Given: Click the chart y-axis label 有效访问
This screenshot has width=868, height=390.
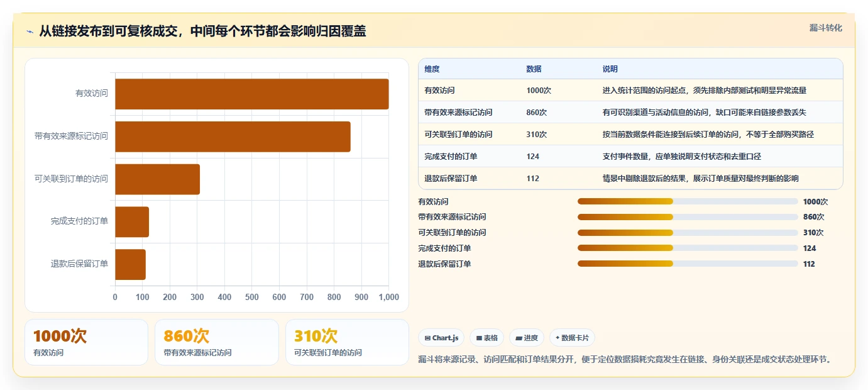Looking at the screenshot, I should [x=92, y=94].
